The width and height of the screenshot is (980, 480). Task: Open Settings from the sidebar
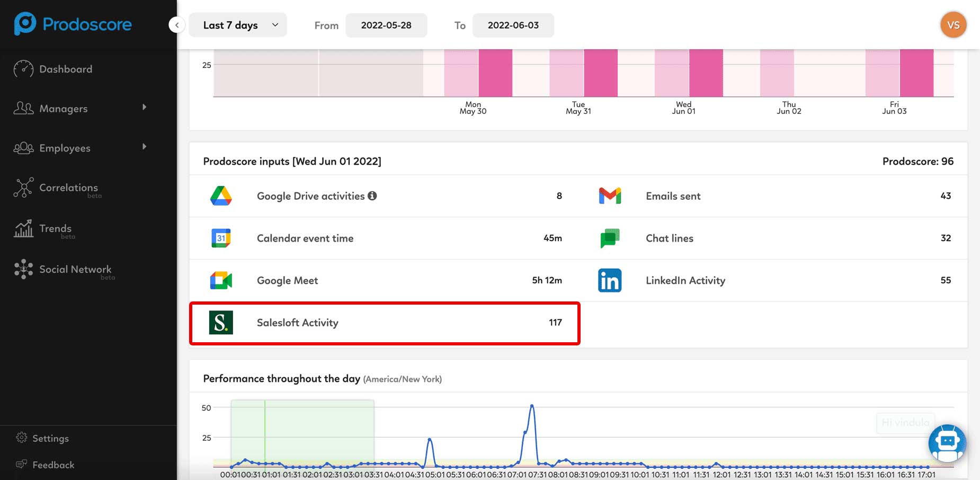pyautogui.click(x=50, y=438)
